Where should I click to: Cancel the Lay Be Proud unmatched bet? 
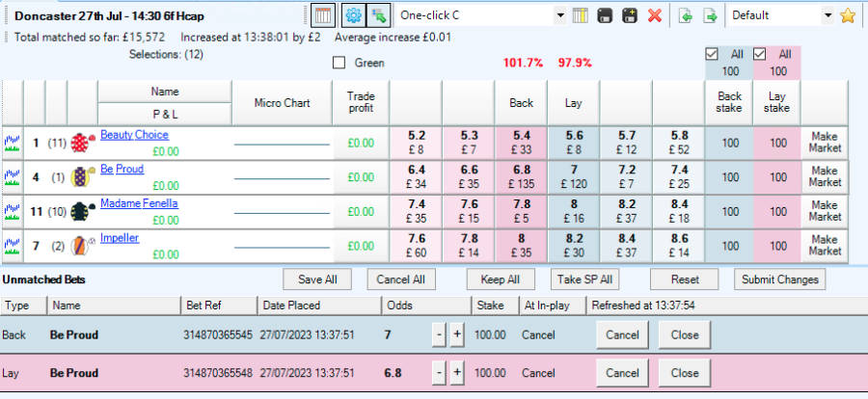coord(622,373)
